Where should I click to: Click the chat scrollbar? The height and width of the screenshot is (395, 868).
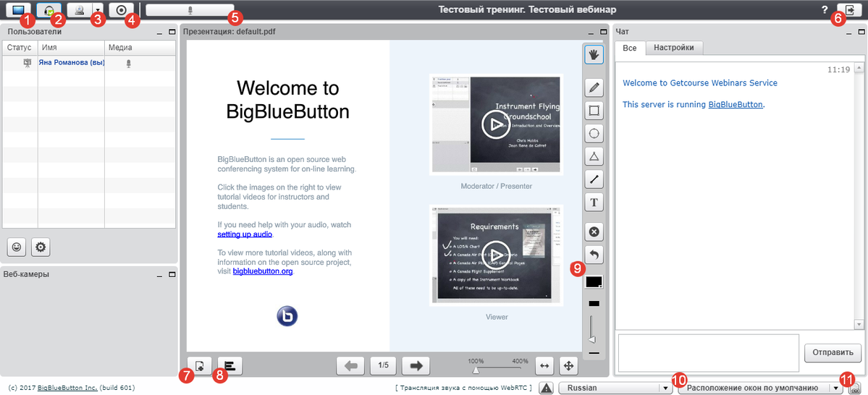[x=859, y=195]
